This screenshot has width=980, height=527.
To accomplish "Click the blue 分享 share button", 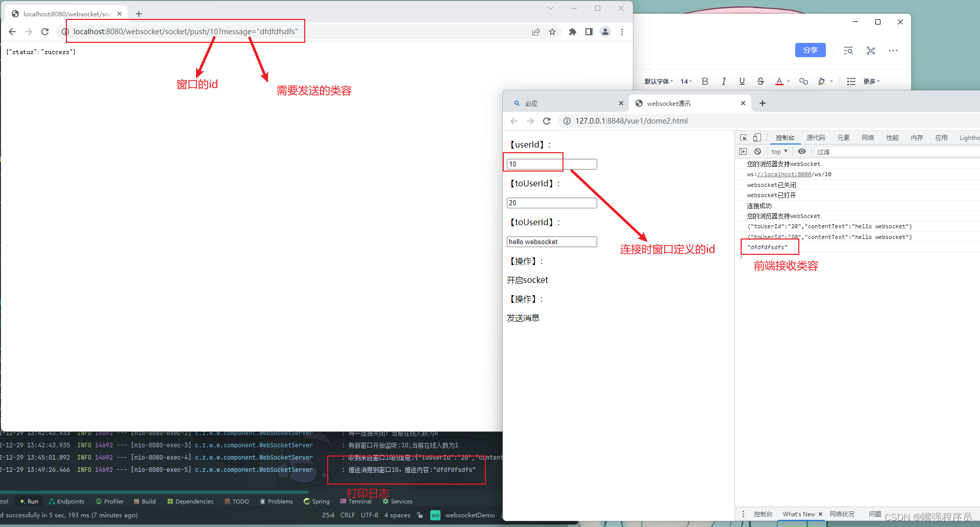I will (811, 50).
